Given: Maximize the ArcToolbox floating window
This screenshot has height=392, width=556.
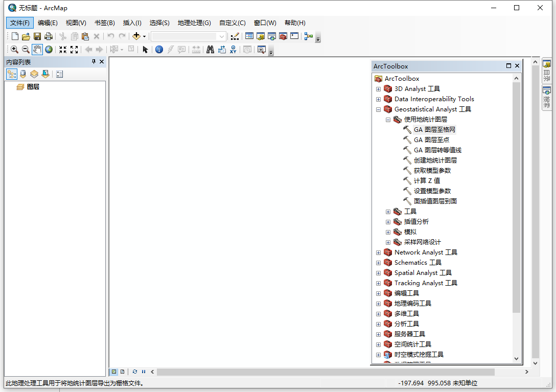Looking at the screenshot, I should 508,66.
